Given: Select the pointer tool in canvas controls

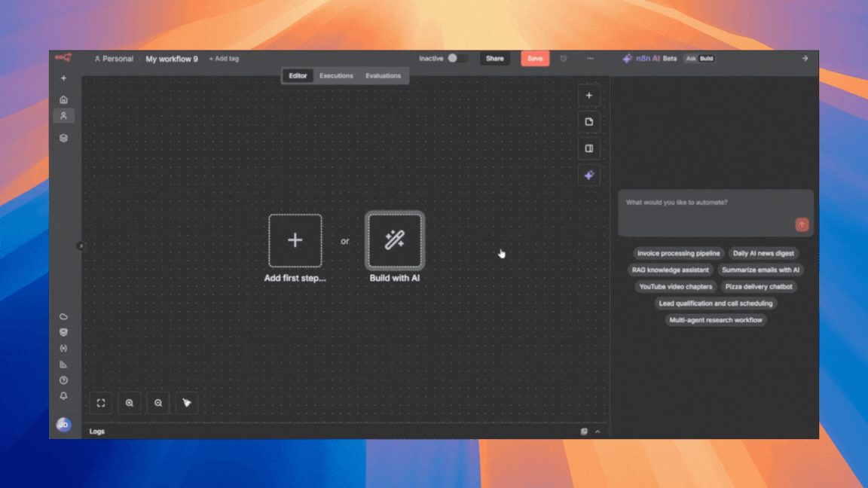Looking at the screenshot, I should click(x=185, y=403).
